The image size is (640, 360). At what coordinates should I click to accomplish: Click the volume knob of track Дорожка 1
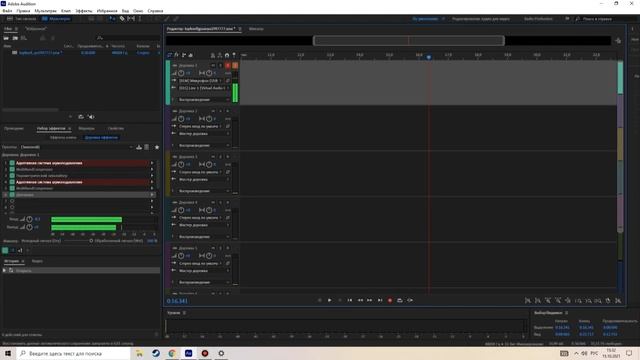pos(181,73)
